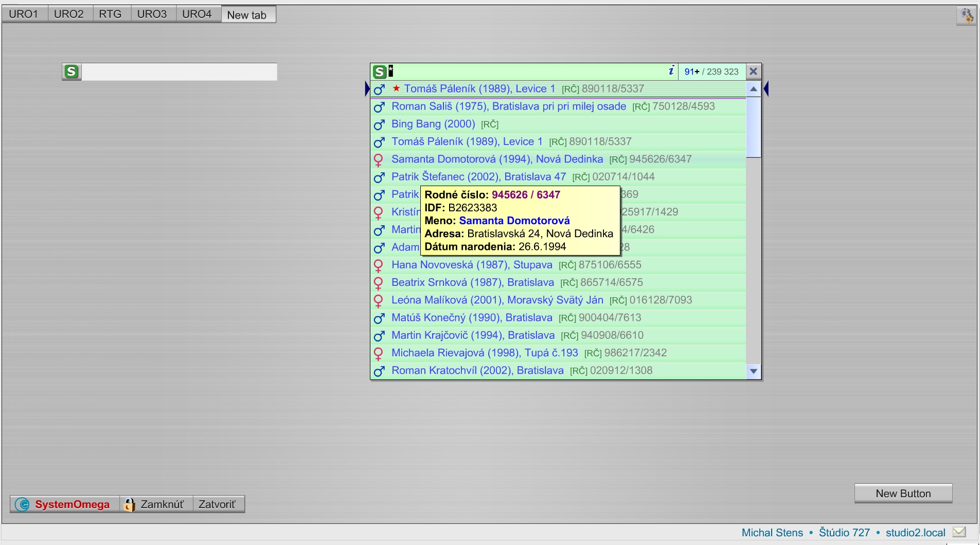Image resolution: width=980 pixels, height=545 pixels.
Task: Click the female symbol next to Hana Novoveská
Action: point(379,266)
